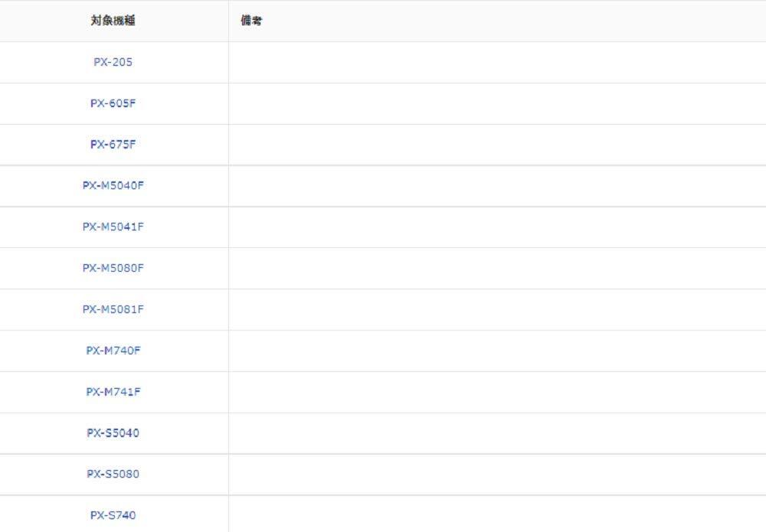Click the PX-M741F link
Screen dimensions: 766x532
[113, 392]
